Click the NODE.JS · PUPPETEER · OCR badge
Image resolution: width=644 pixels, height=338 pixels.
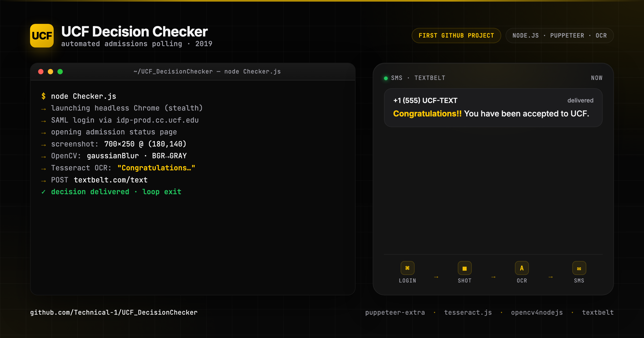click(559, 35)
